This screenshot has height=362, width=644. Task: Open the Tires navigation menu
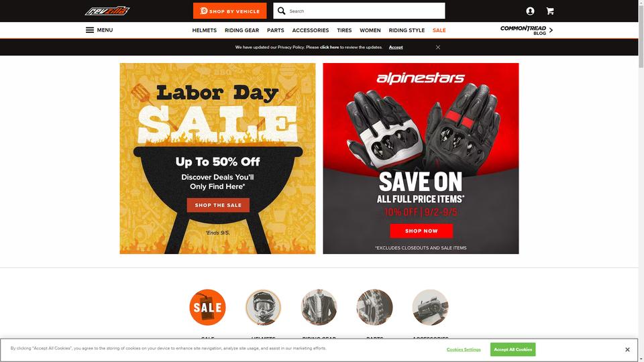point(344,30)
